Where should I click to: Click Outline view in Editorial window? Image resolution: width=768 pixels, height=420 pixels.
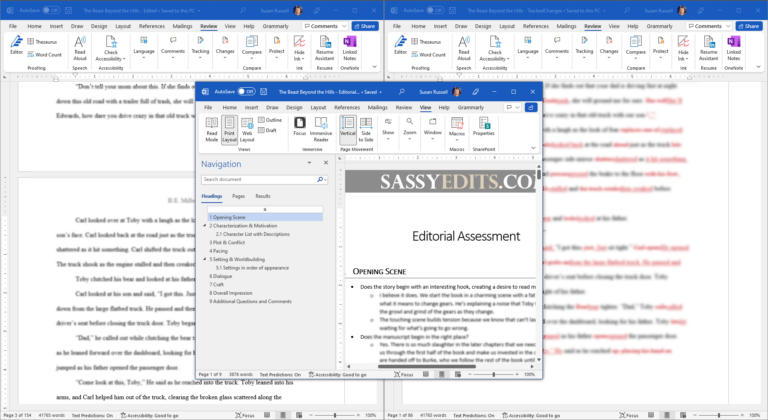tap(270, 120)
